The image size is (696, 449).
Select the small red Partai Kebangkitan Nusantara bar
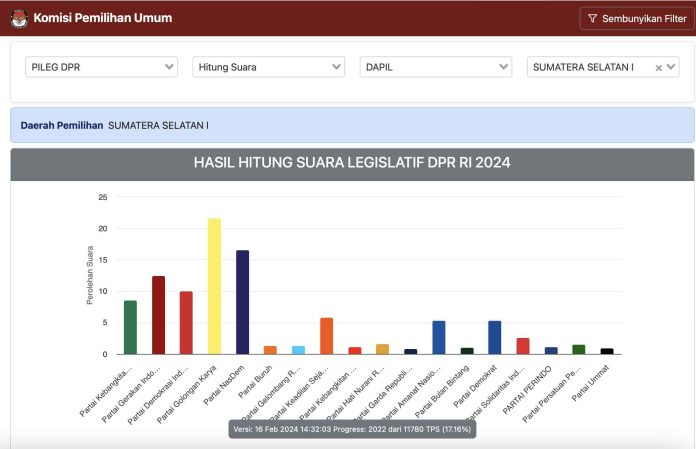pyautogui.click(x=355, y=351)
